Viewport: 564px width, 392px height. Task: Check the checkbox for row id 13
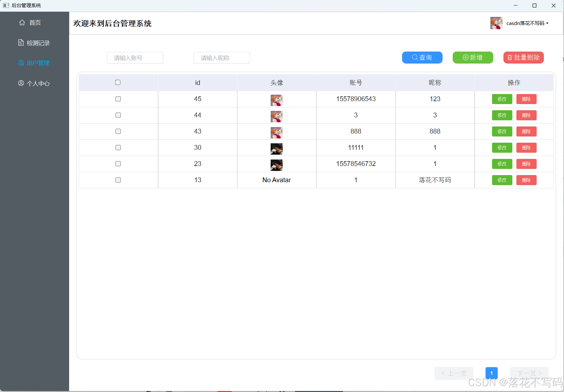pyautogui.click(x=118, y=180)
